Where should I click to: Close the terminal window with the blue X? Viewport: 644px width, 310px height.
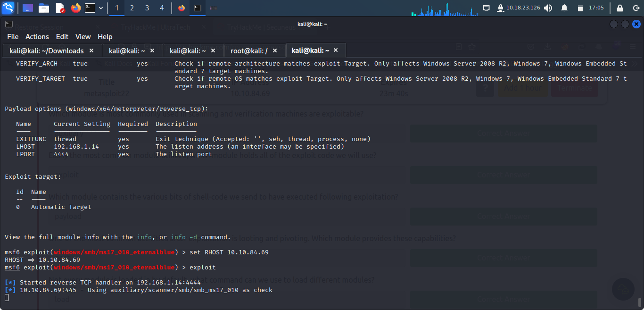tap(636, 24)
